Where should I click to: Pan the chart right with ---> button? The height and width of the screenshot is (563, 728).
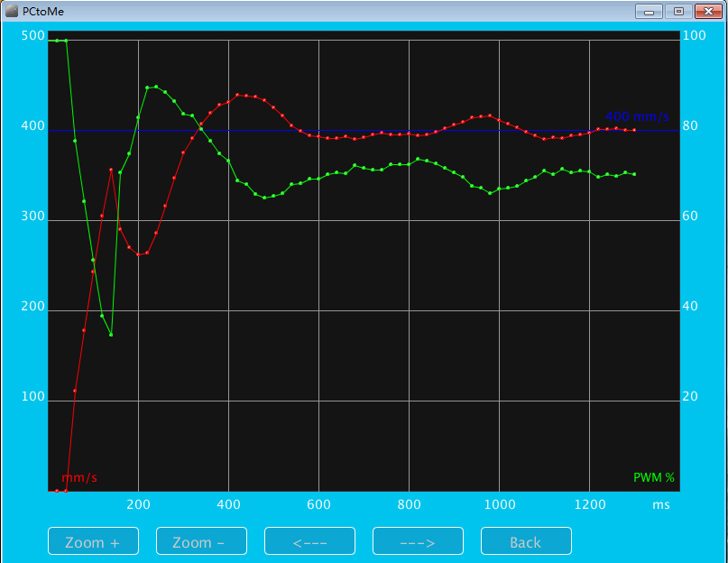[418, 541]
